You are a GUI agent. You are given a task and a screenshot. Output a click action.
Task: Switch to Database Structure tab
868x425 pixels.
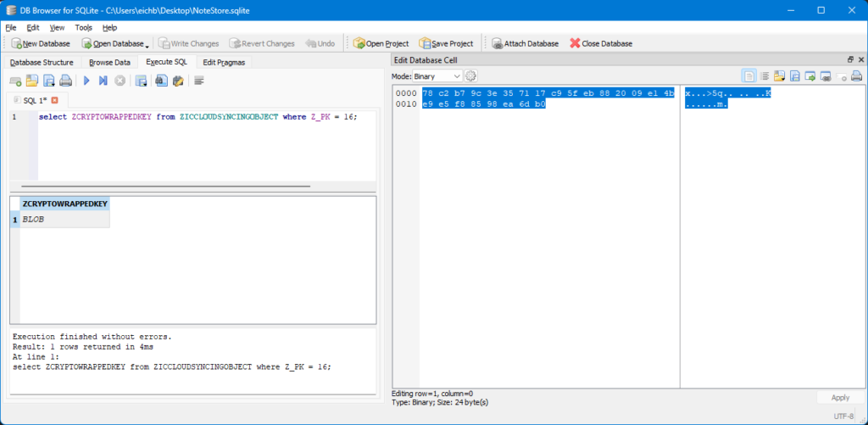[x=42, y=63]
